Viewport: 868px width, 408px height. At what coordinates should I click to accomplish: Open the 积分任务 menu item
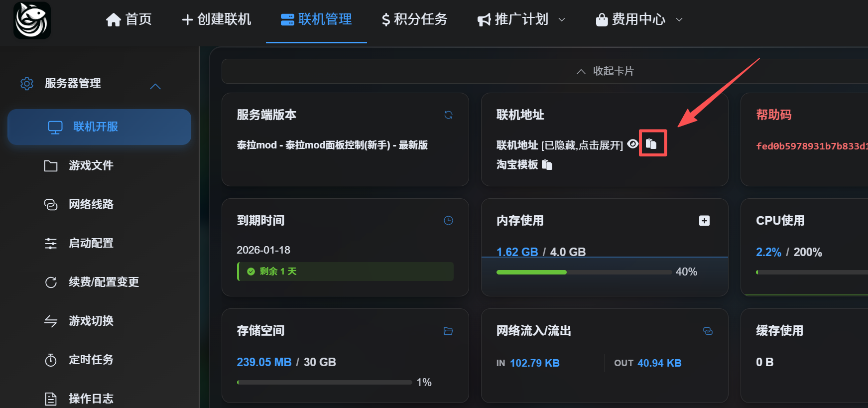pos(414,19)
